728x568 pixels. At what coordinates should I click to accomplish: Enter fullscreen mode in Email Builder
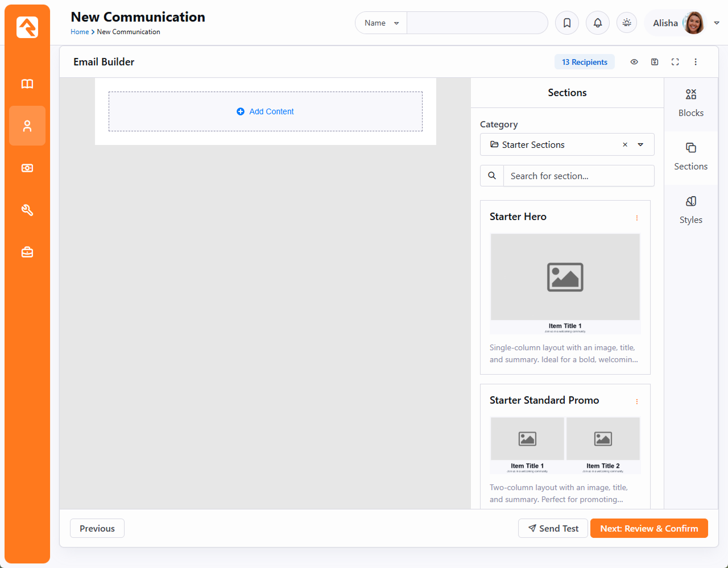tap(675, 62)
